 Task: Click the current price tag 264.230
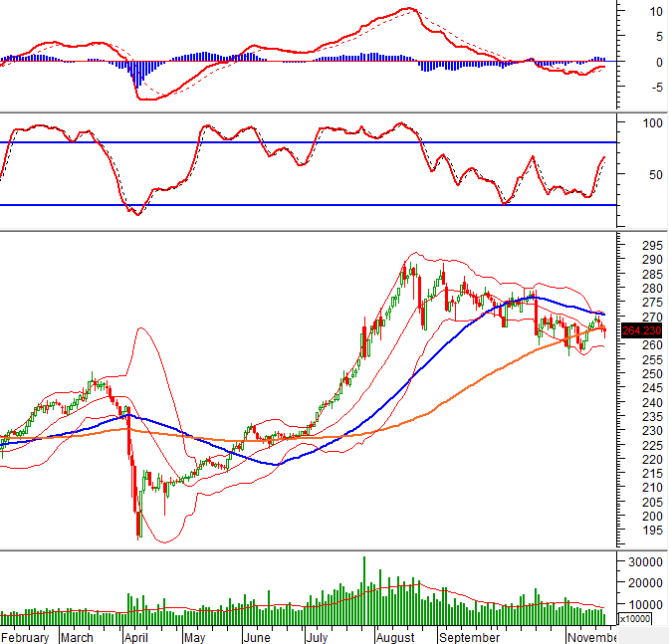tap(641, 330)
